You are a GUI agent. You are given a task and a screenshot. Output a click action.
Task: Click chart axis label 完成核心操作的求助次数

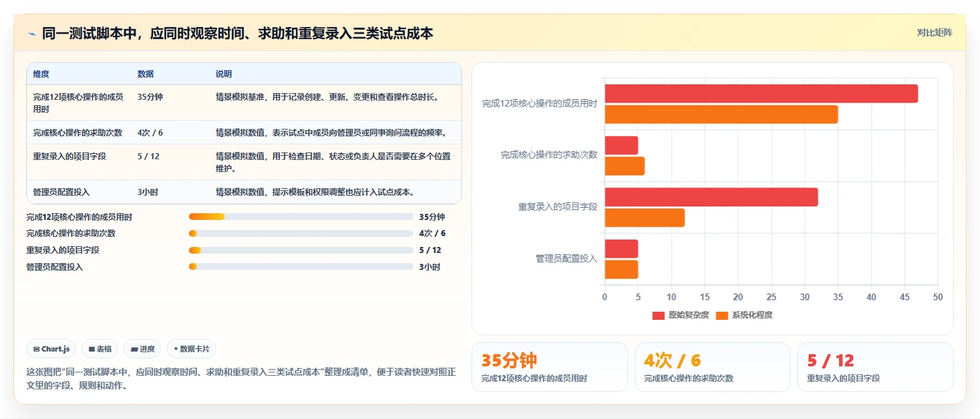coord(549,155)
